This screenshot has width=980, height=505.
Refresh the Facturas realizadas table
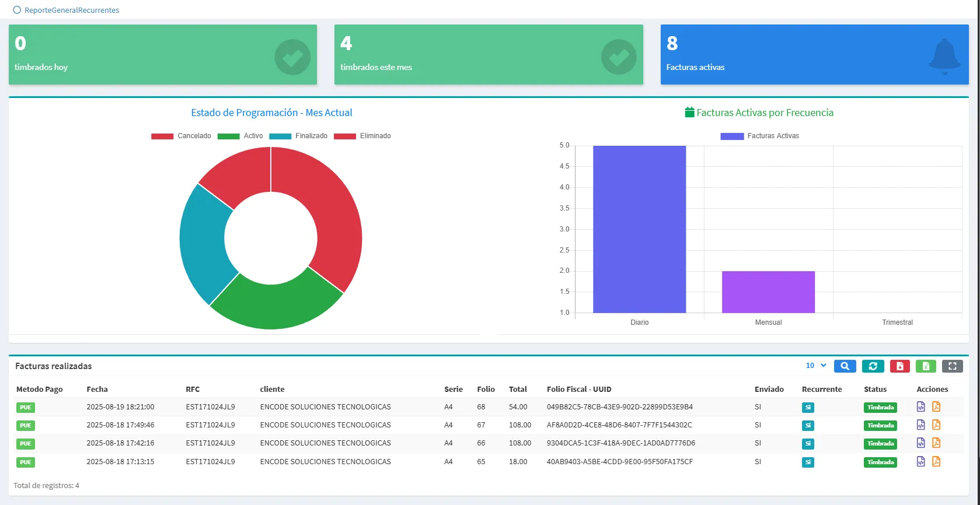pos(873,366)
